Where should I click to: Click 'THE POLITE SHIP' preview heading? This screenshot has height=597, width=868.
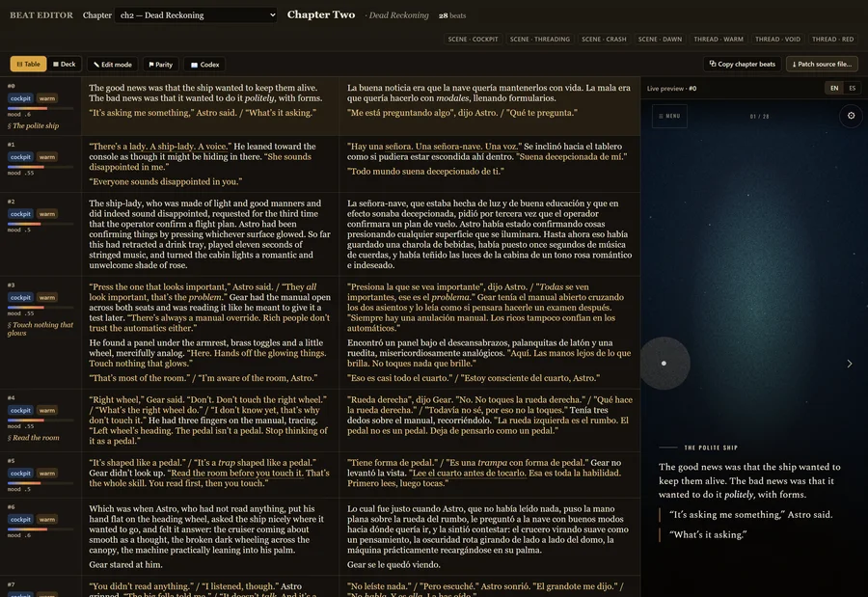point(711,448)
